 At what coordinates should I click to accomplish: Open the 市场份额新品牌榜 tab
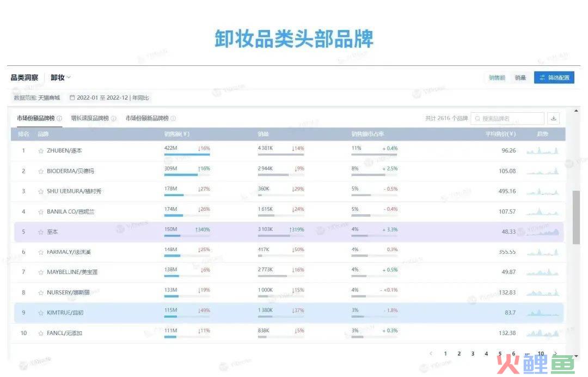[x=147, y=118]
